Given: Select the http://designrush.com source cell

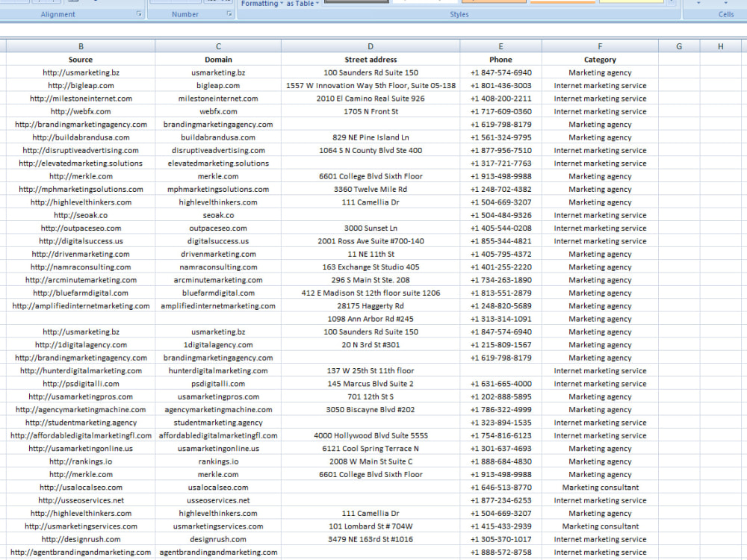Looking at the screenshot, I should tap(81, 540).
